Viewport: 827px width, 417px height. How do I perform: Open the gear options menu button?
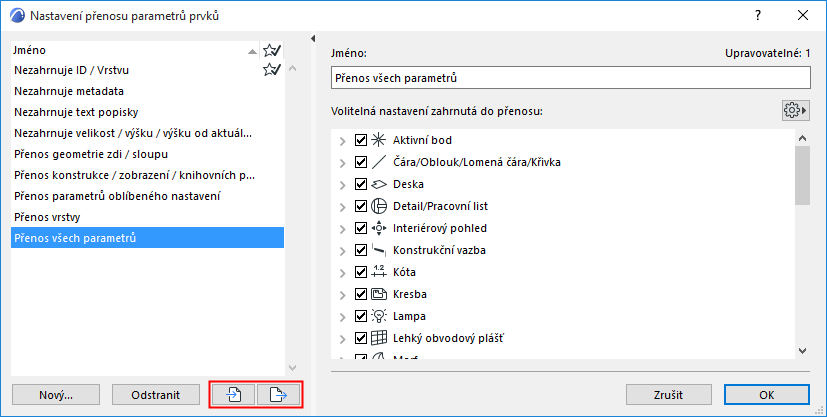click(x=795, y=110)
